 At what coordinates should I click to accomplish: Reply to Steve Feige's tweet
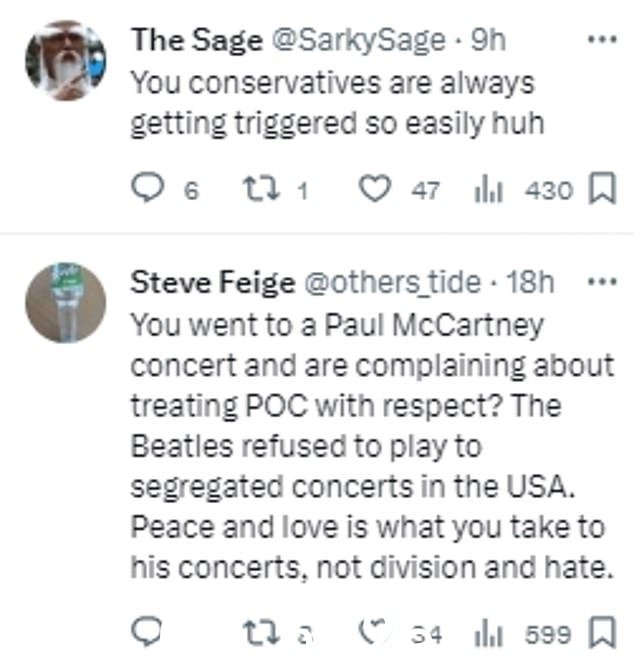146,632
